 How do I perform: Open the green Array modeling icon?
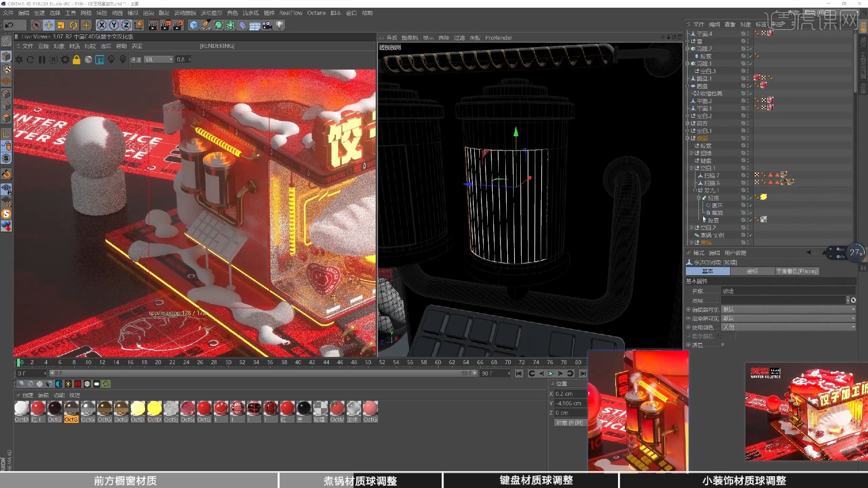coord(231,25)
